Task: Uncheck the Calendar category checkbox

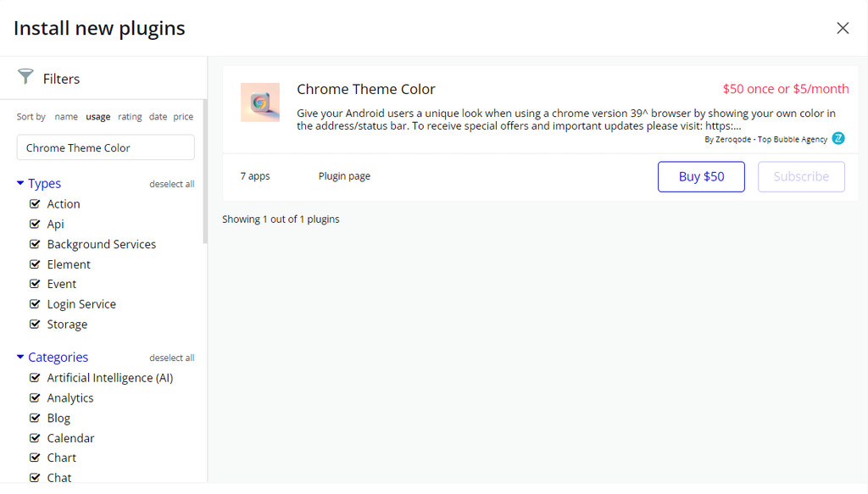Action: coord(34,437)
